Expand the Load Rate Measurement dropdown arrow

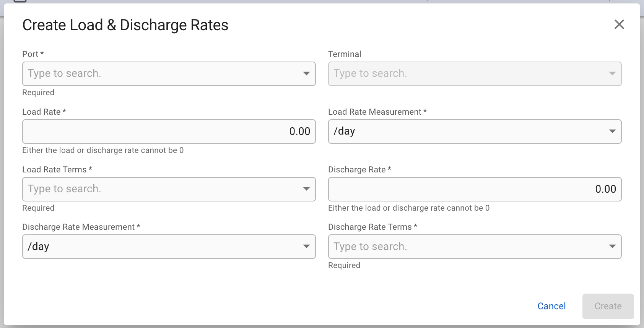612,132
